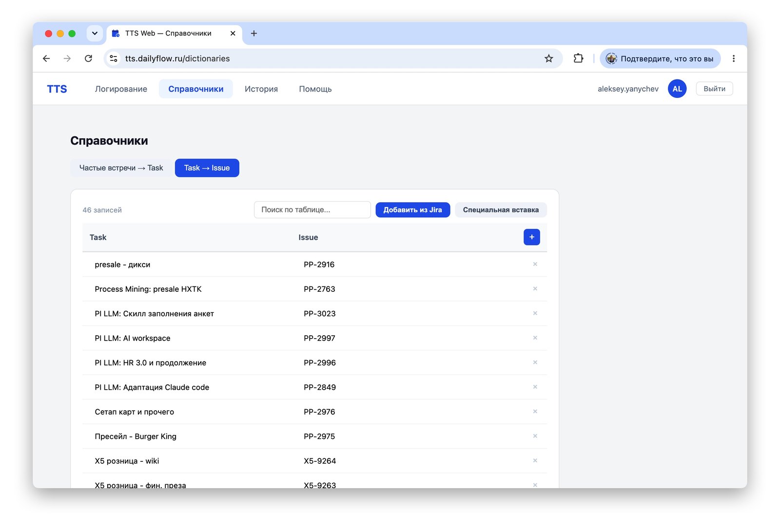Open Специальная вставка

[x=501, y=210]
